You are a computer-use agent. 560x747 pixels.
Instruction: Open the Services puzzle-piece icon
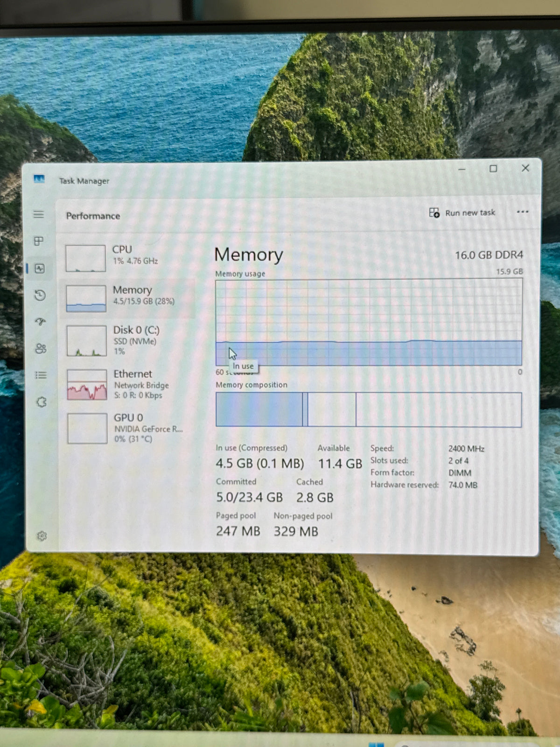(42, 402)
